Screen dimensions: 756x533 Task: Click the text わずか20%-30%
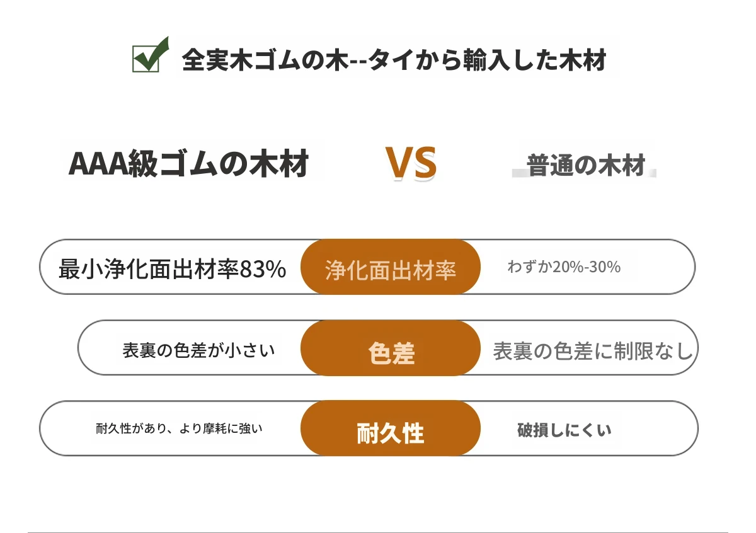pyautogui.click(x=564, y=267)
